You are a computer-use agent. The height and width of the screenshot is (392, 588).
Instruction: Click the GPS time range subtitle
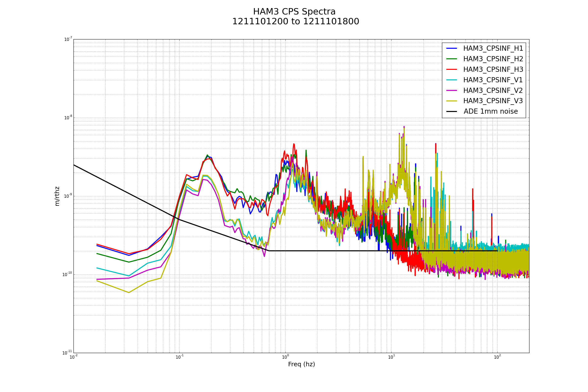295,22
